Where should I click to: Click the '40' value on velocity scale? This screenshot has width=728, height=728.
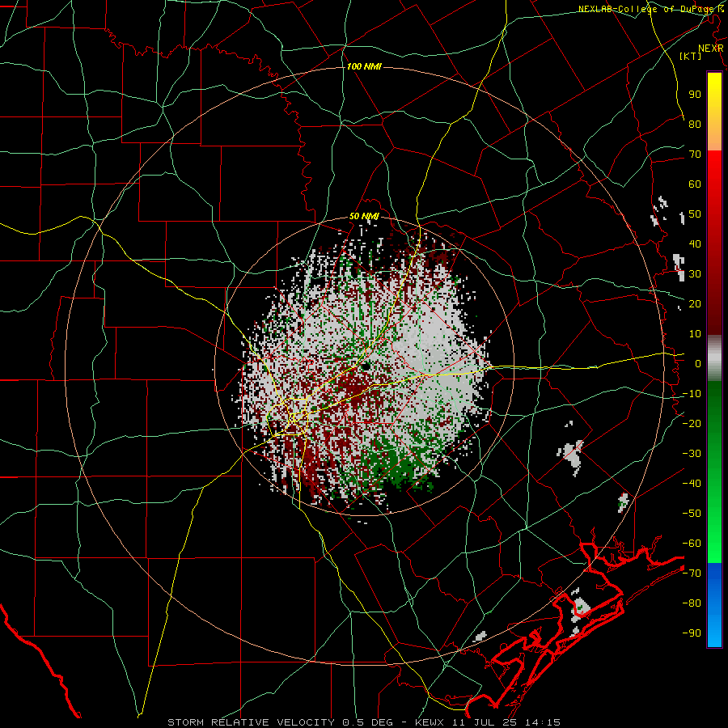(x=695, y=243)
